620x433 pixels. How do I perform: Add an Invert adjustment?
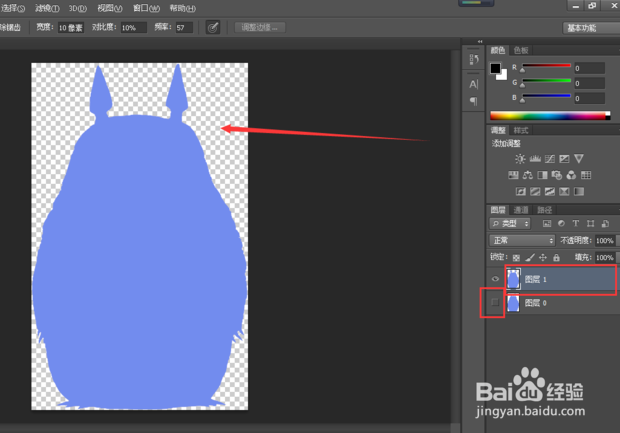521,192
